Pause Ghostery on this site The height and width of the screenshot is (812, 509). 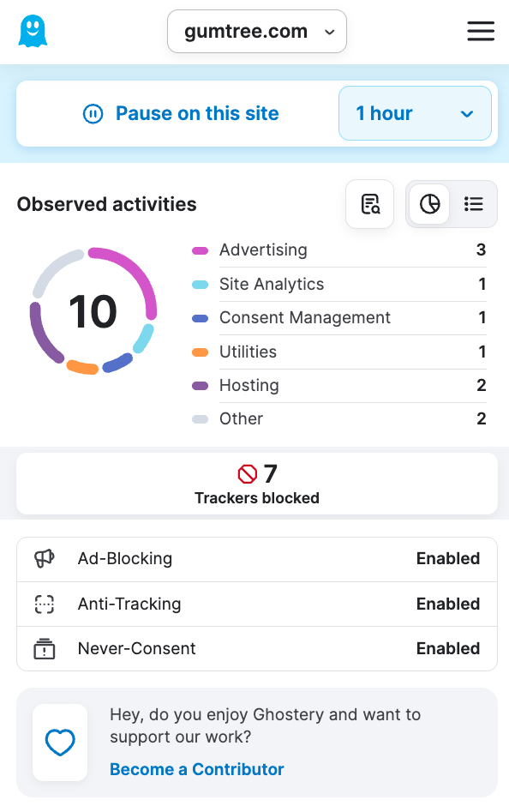[x=196, y=113]
